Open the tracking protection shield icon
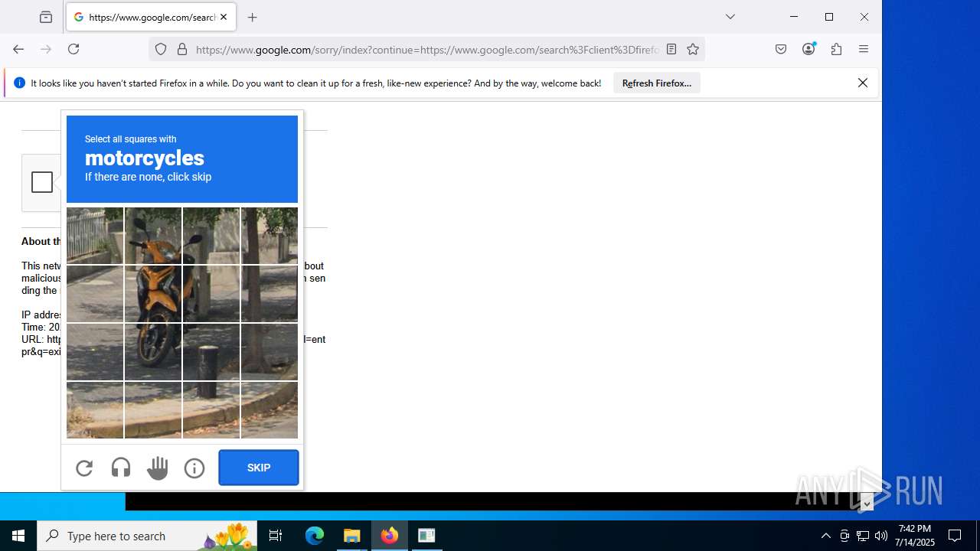 [161, 49]
